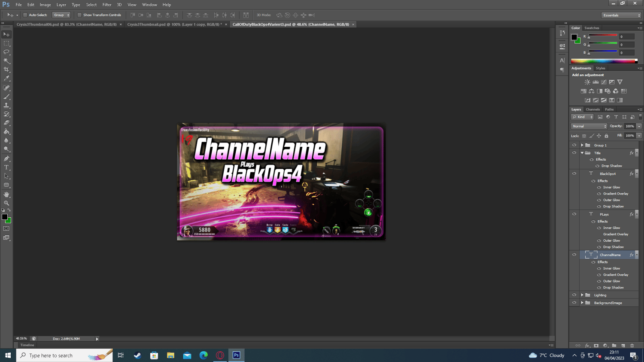Select the Rectangular Marquee tool
Viewport: 644px width, 362px height.
tap(6, 43)
